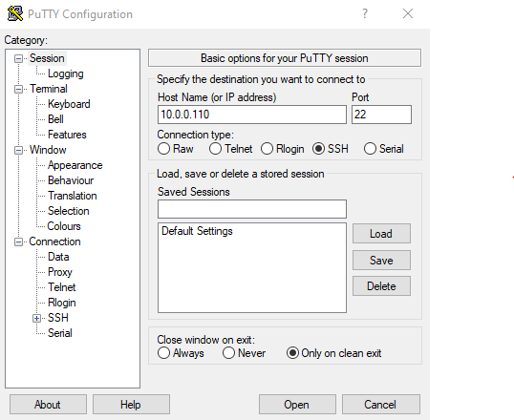Click the PuTTY icon in title bar

coord(15,13)
